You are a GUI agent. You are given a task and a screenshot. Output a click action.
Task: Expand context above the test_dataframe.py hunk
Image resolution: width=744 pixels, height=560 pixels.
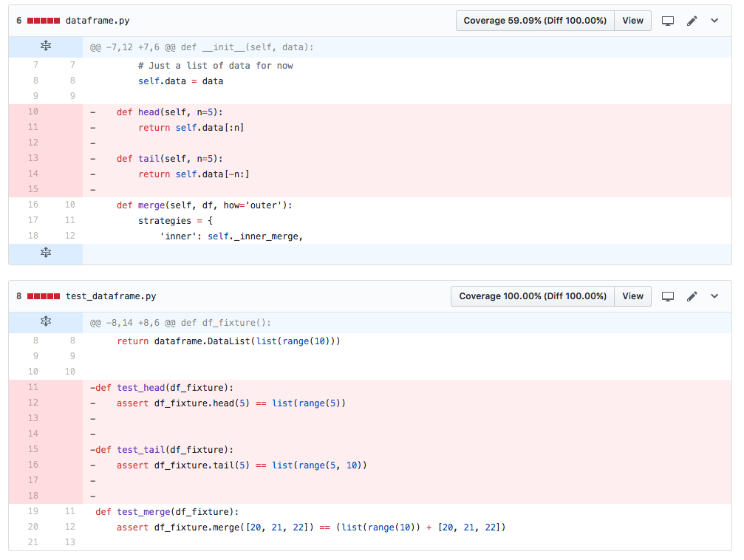(45, 321)
